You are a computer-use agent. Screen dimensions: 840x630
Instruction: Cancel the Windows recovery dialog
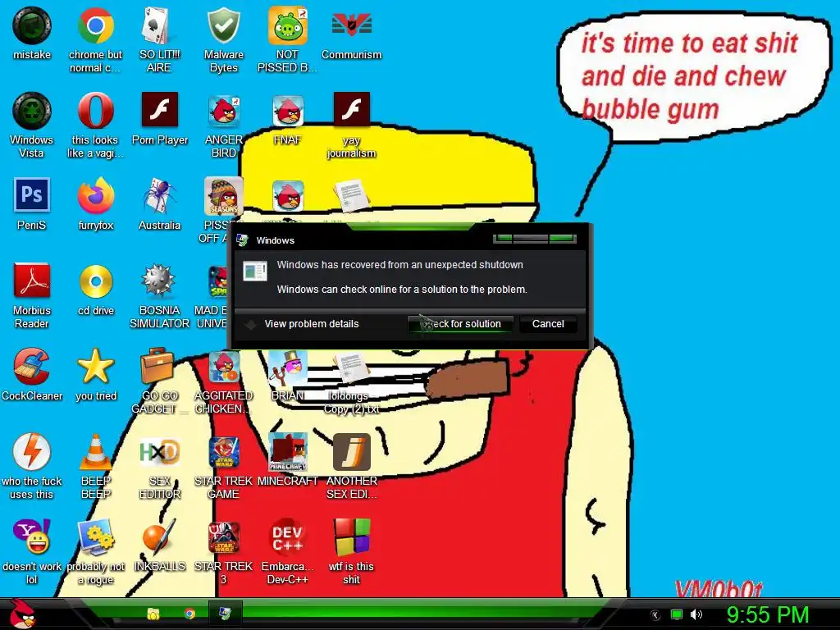tap(548, 323)
